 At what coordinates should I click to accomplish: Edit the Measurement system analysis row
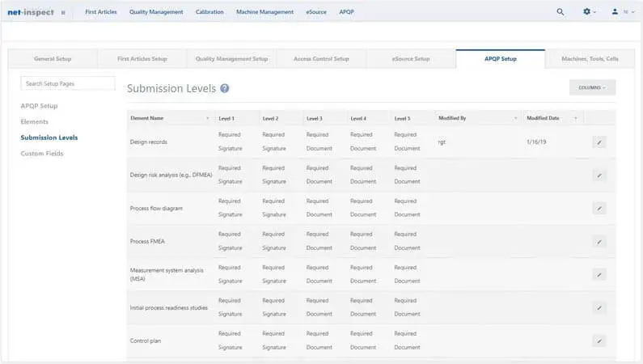click(x=599, y=274)
